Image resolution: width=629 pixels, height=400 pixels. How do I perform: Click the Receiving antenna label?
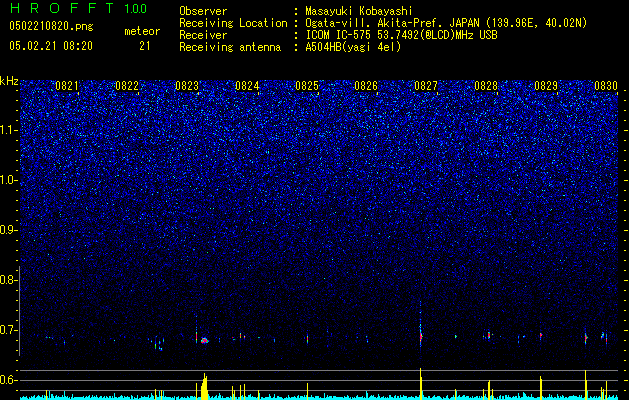230,47
